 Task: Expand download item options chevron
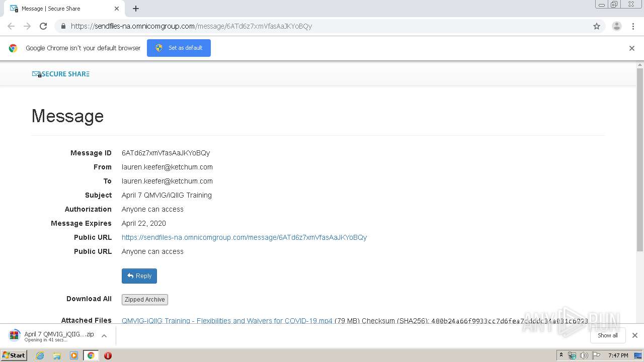[x=104, y=336]
